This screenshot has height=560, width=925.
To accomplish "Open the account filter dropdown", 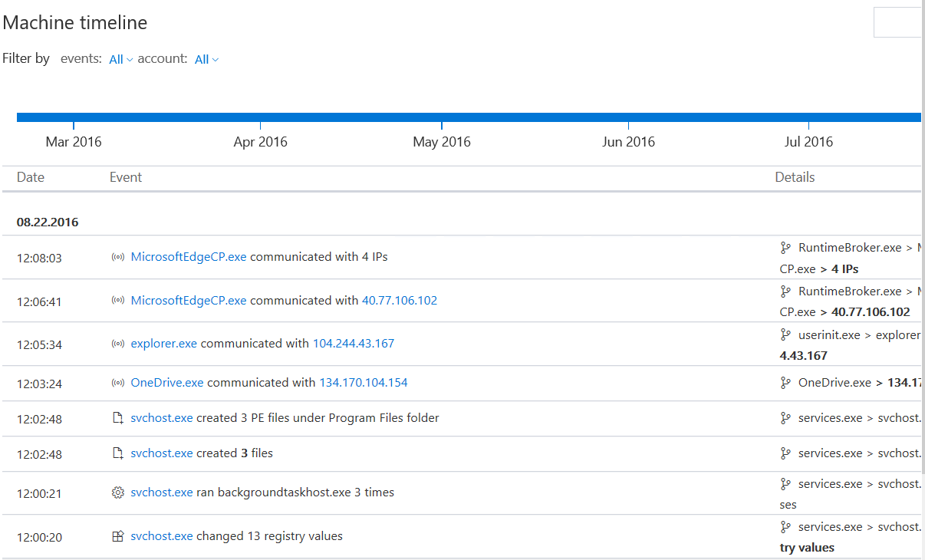I will pyautogui.click(x=206, y=59).
